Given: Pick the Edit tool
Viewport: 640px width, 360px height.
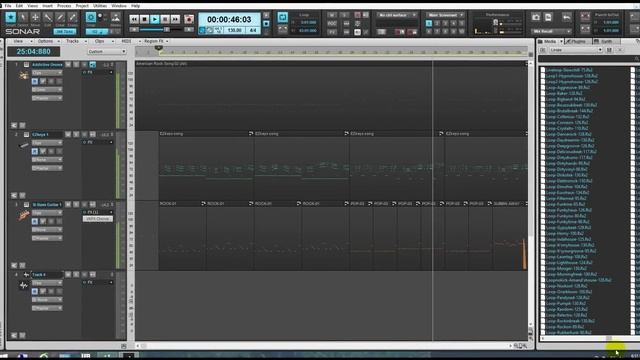Looking at the screenshot, I should (48, 17).
